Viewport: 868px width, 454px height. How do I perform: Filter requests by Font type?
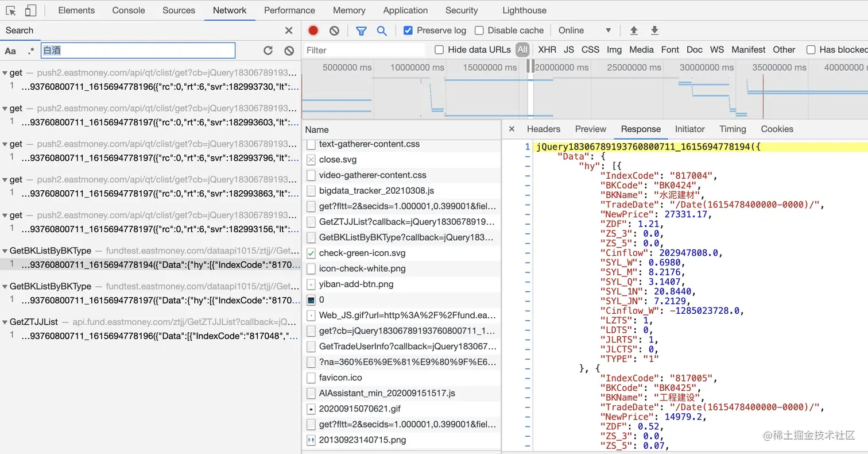tap(670, 50)
